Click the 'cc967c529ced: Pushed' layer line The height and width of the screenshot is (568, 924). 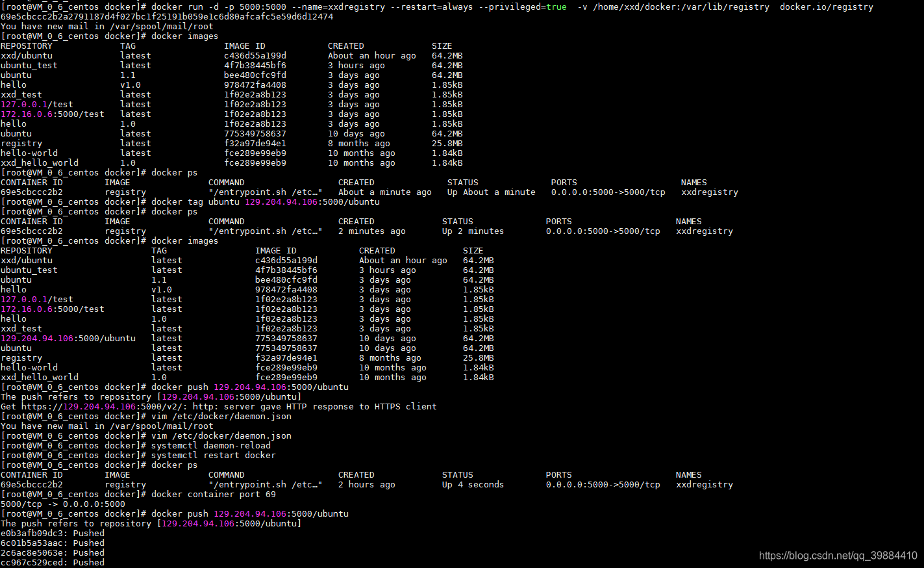click(x=53, y=563)
